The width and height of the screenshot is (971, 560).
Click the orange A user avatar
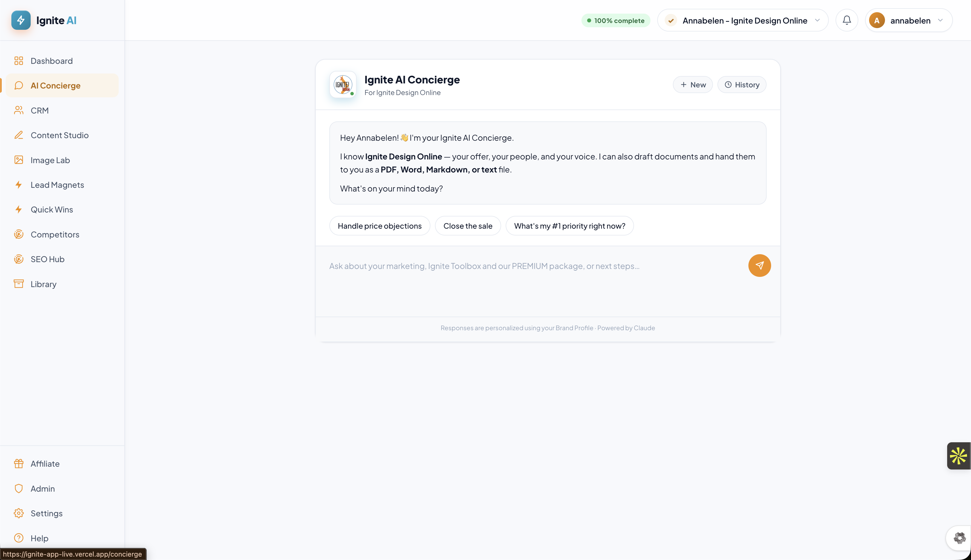(877, 20)
